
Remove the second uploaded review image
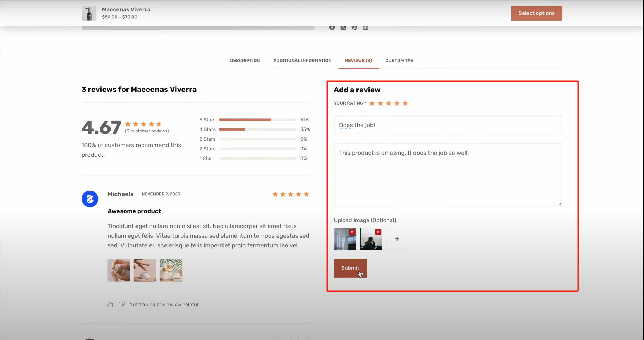click(x=378, y=232)
